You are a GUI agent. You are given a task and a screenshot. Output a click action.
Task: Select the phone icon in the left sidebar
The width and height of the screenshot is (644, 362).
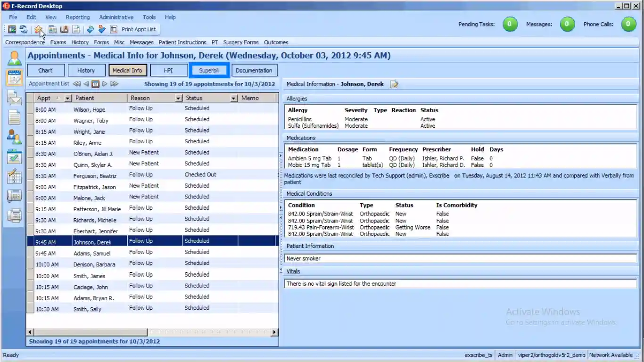pos(14,194)
